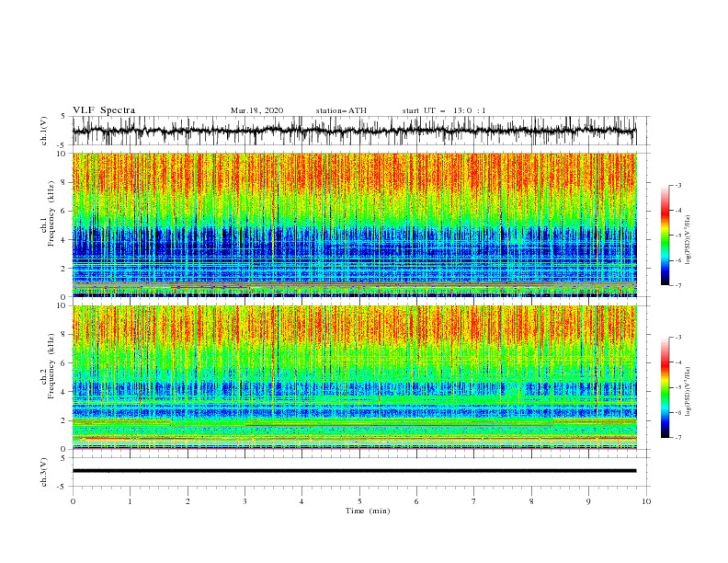Image resolution: width=728 pixels, height=563 pixels.
Task: Click the "station=ATH" header label
Action: point(341,110)
